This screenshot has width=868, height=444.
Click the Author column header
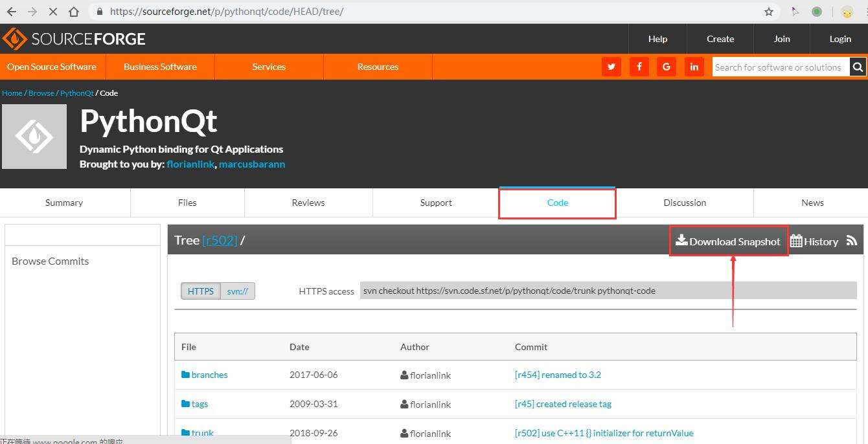[x=415, y=347]
